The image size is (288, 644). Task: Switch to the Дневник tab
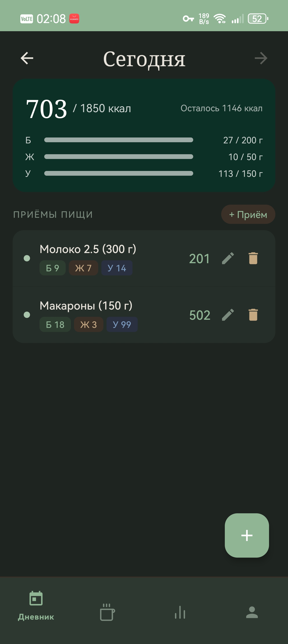click(x=36, y=606)
